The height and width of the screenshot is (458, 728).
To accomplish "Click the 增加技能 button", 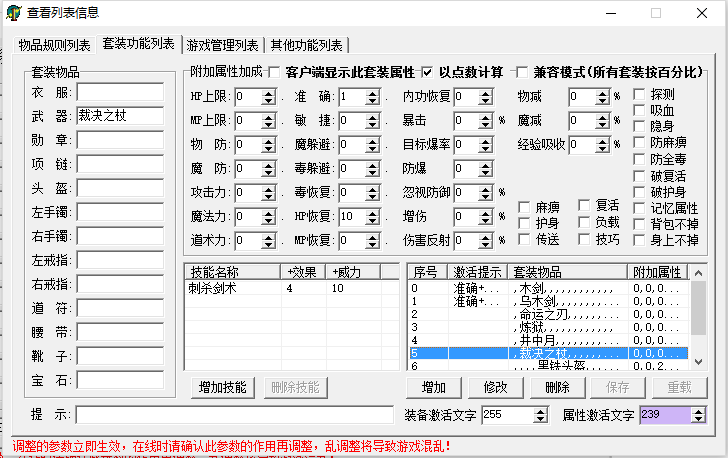I will [224, 388].
